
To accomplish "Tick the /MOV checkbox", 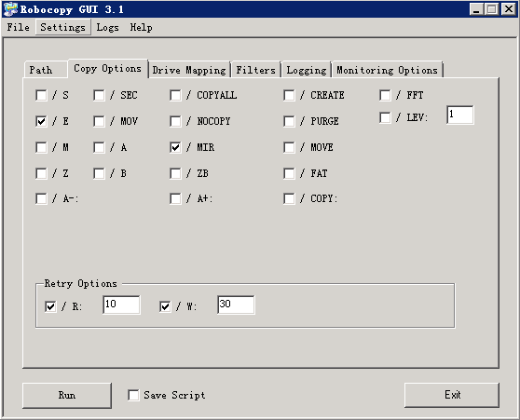I will [99, 121].
